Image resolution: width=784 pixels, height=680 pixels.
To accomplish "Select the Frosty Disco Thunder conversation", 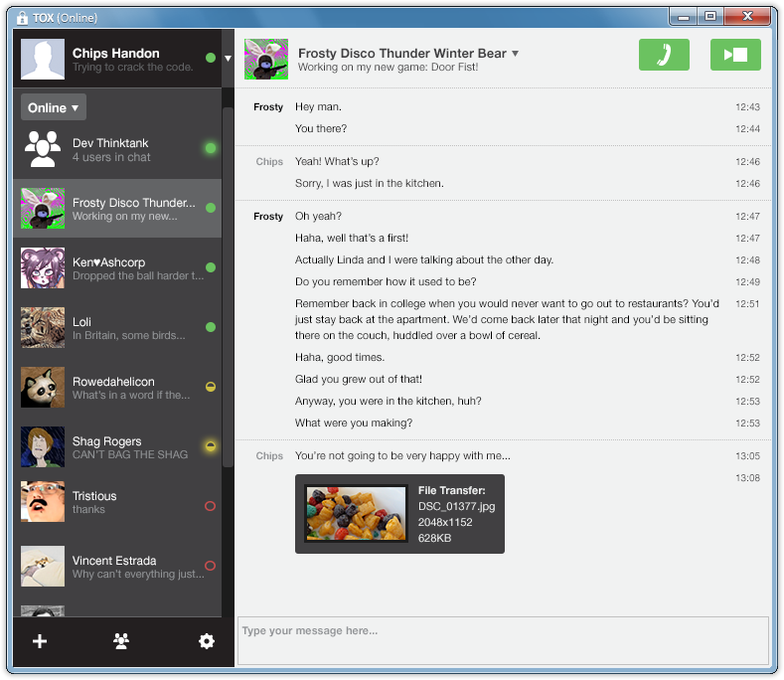I will pyautogui.click(x=117, y=208).
